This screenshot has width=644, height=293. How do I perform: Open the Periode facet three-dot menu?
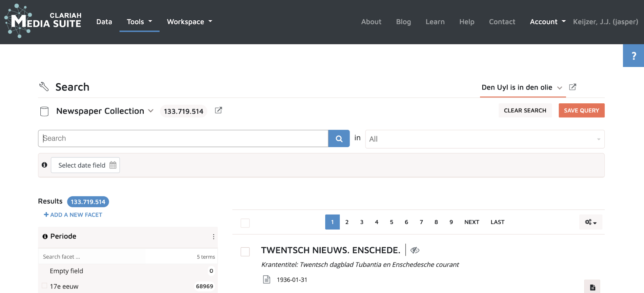click(213, 237)
